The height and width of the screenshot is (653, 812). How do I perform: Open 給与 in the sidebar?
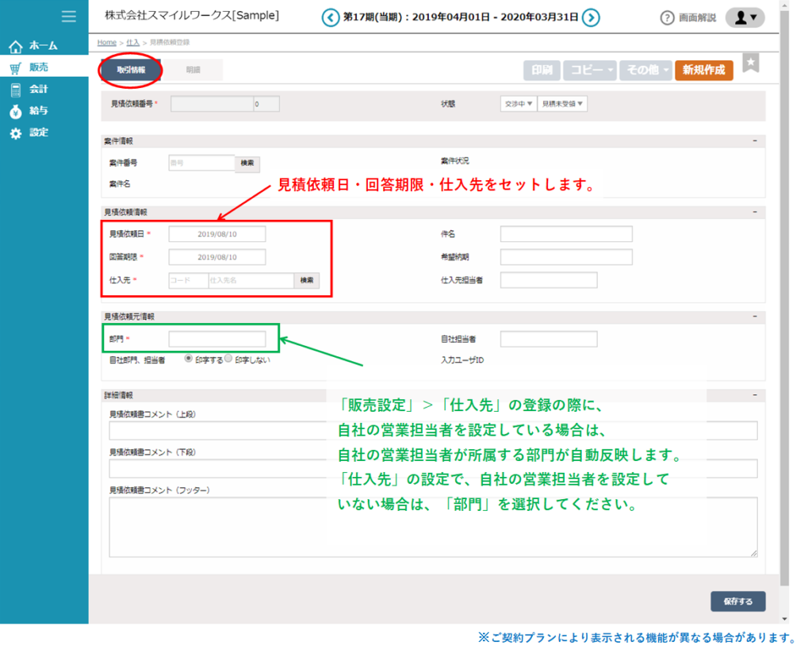39,111
